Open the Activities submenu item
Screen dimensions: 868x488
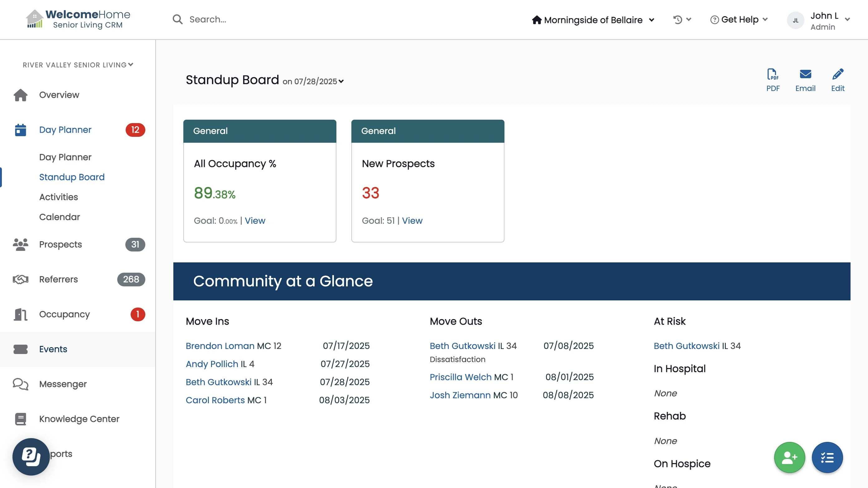[x=58, y=197]
